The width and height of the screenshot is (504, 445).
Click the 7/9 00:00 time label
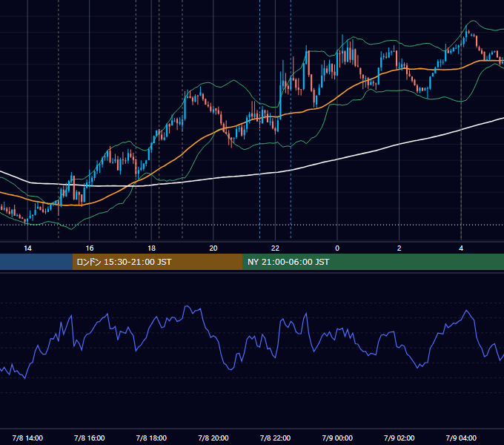point(337,438)
